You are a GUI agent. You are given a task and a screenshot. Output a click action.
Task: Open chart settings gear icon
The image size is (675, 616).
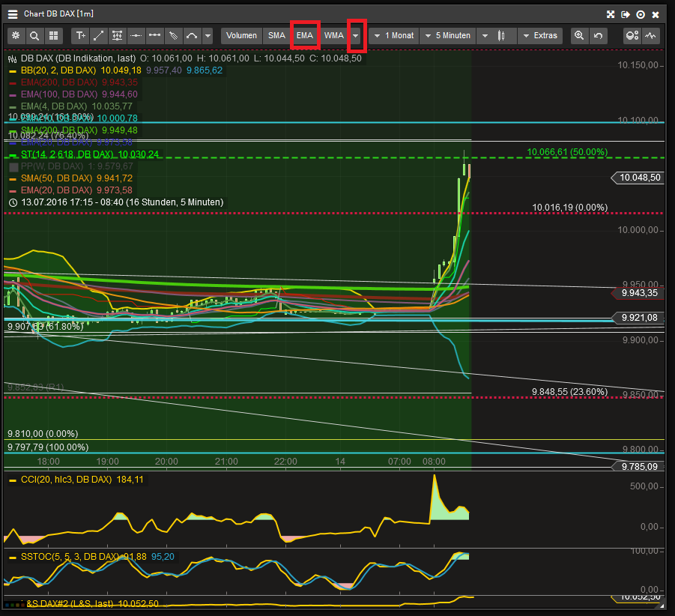click(x=16, y=35)
